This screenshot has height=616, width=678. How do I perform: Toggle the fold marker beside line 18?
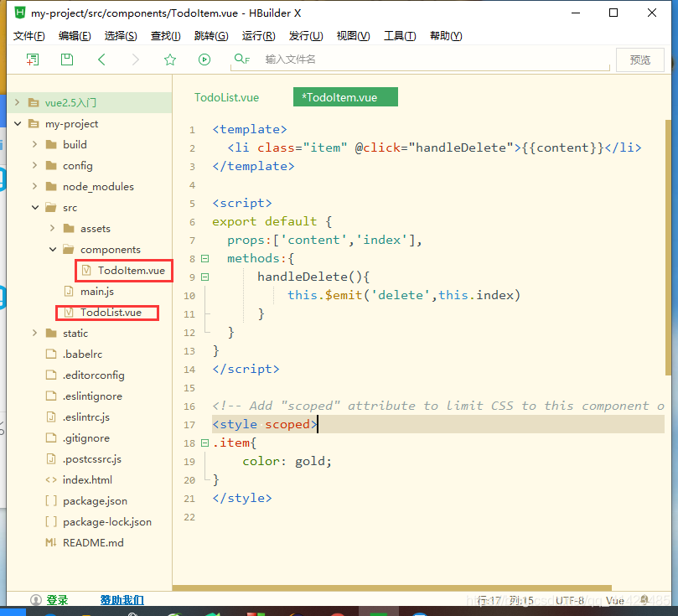(x=204, y=443)
